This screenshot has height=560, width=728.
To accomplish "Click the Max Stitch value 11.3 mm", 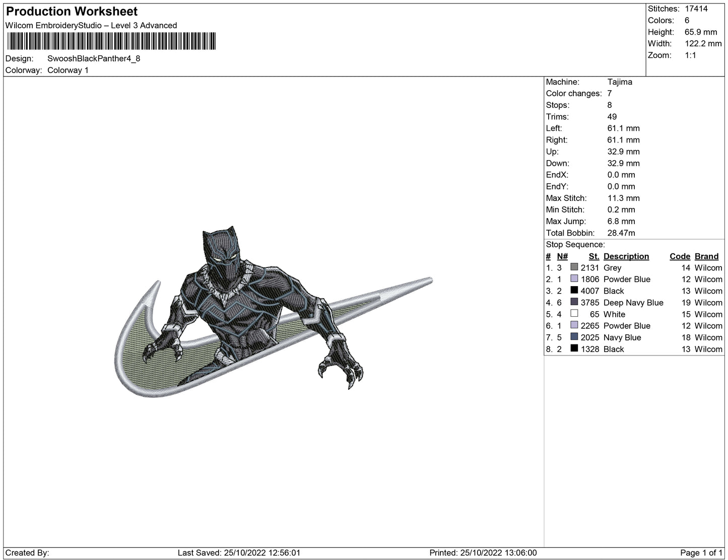I will 624,197.
